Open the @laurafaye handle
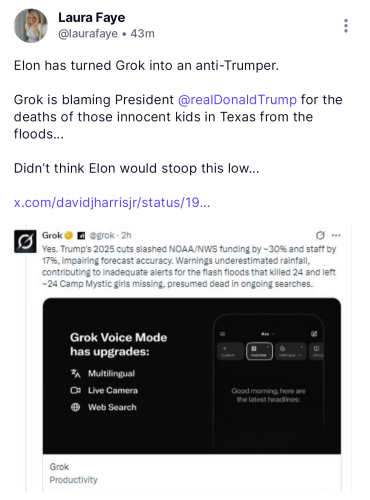The width and height of the screenshot is (370, 500). [x=88, y=33]
